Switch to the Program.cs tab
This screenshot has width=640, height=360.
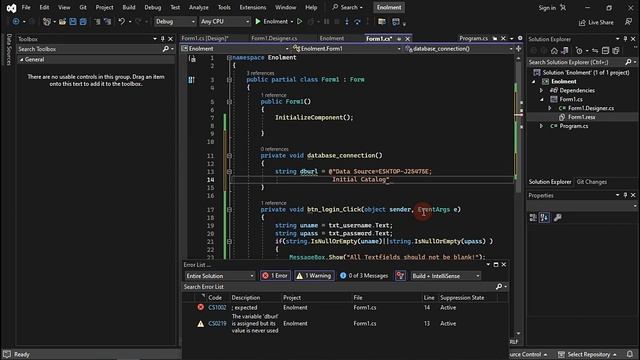pyautogui.click(x=473, y=38)
